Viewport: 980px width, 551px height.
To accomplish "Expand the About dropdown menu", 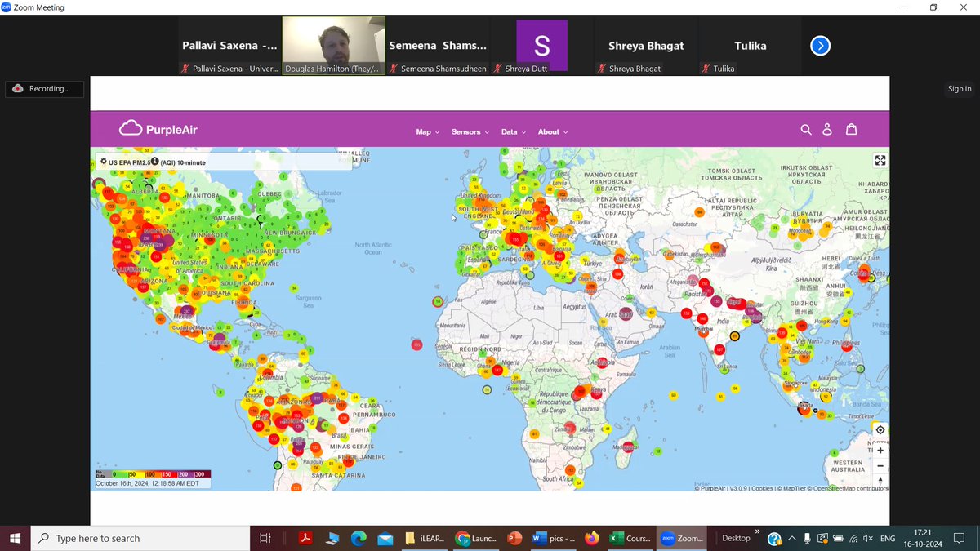I will 552,131.
